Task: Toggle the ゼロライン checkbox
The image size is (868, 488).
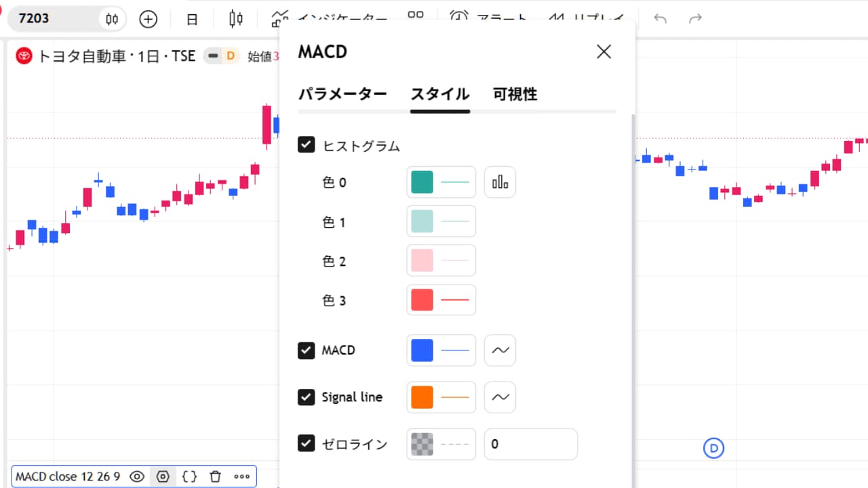Action: coord(307,443)
